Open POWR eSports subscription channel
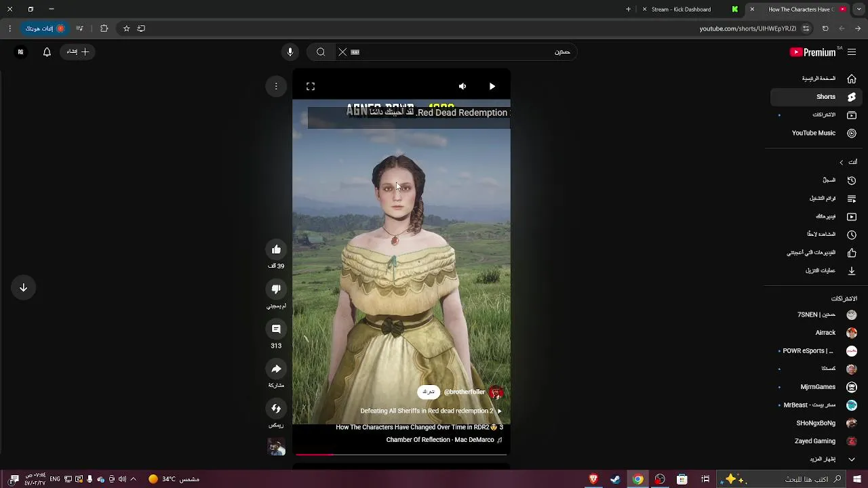 coord(815,351)
